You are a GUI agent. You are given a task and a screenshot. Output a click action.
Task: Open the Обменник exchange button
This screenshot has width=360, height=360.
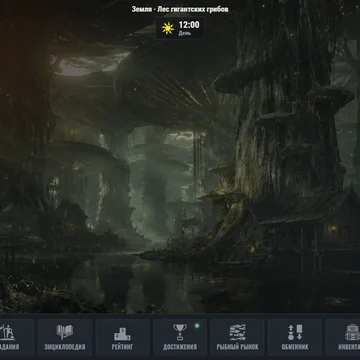[x=295, y=337]
